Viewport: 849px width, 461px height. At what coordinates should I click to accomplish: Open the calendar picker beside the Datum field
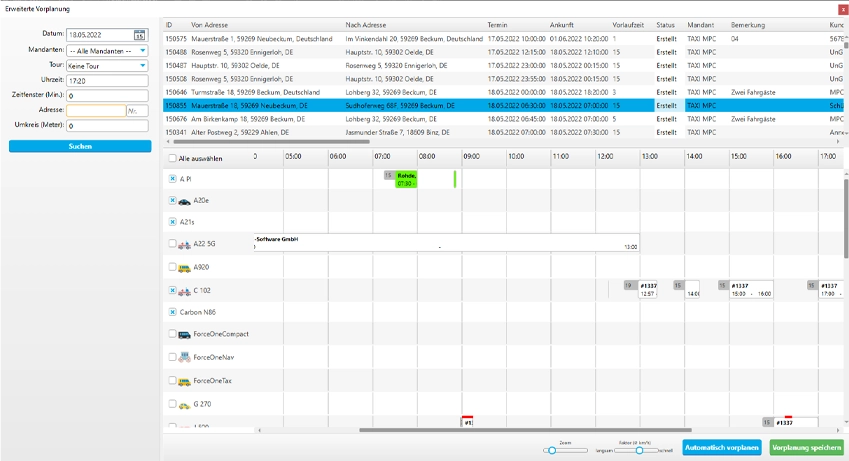139,35
